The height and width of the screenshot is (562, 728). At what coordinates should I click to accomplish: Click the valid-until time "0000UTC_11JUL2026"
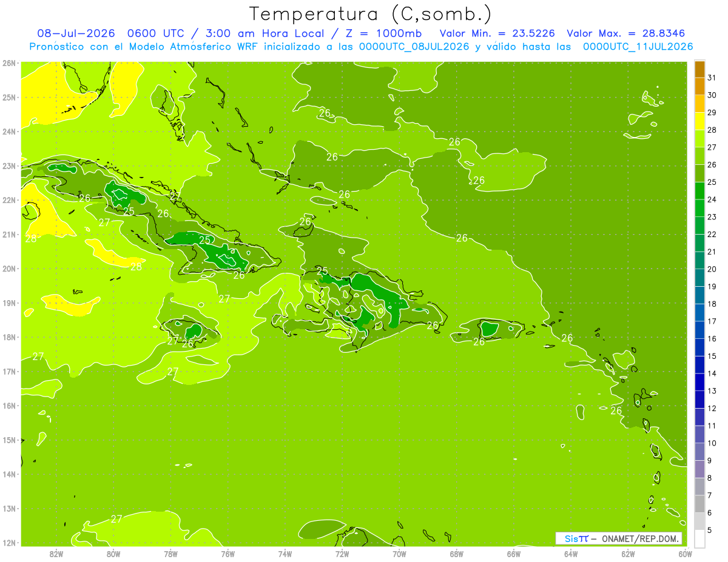coord(638,46)
